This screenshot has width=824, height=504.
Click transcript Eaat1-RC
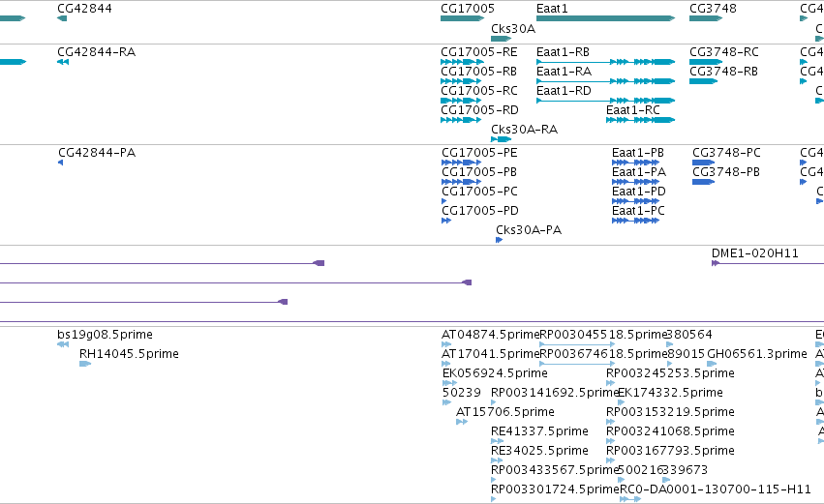pyautogui.click(x=632, y=110)
